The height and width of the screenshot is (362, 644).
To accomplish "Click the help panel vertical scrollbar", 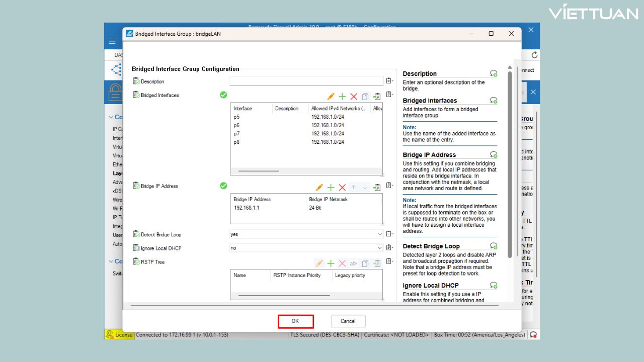I will tap(509, 161).
